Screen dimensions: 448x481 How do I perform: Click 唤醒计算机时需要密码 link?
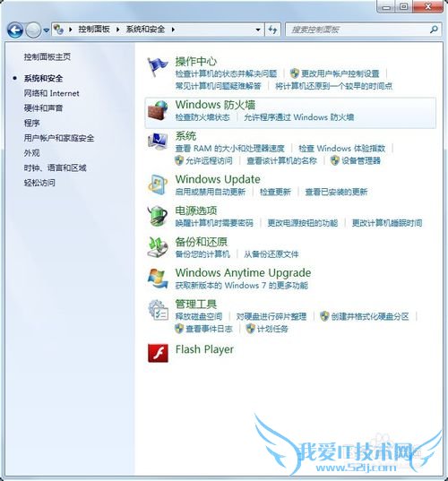coord(214,223)
